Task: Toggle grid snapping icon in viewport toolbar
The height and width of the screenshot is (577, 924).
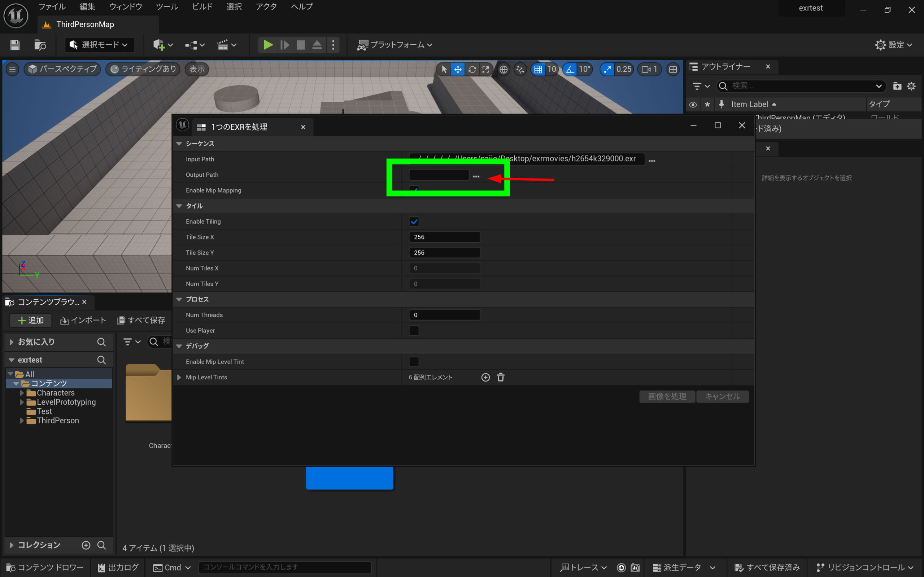Action: 538,70
